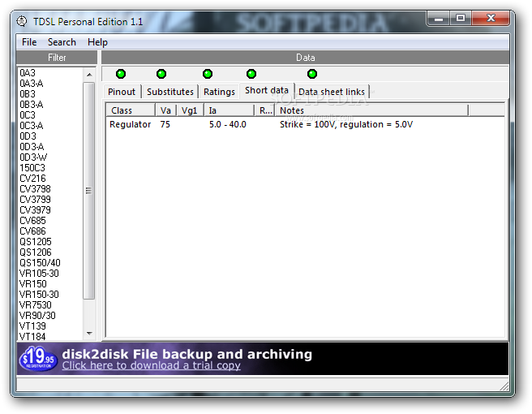Click the $19.95 registration badge
532x414 pixels.
(38, 359)
